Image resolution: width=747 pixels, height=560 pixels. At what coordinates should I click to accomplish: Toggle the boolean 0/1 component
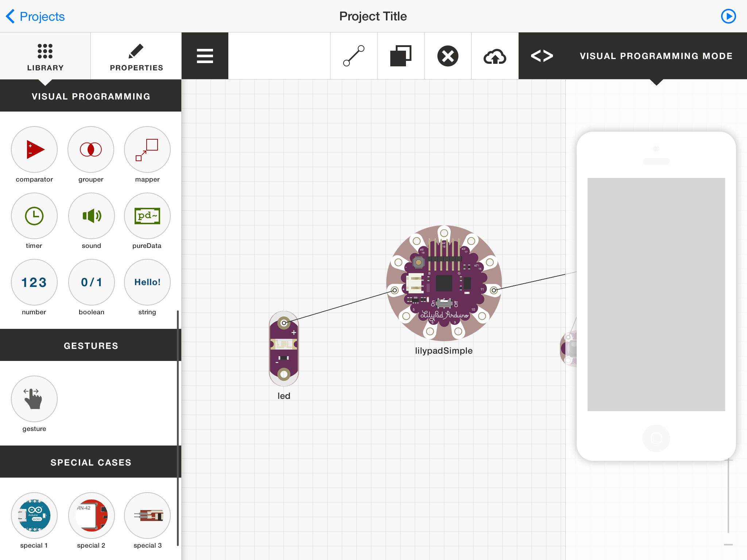click(x=91, y=282)
